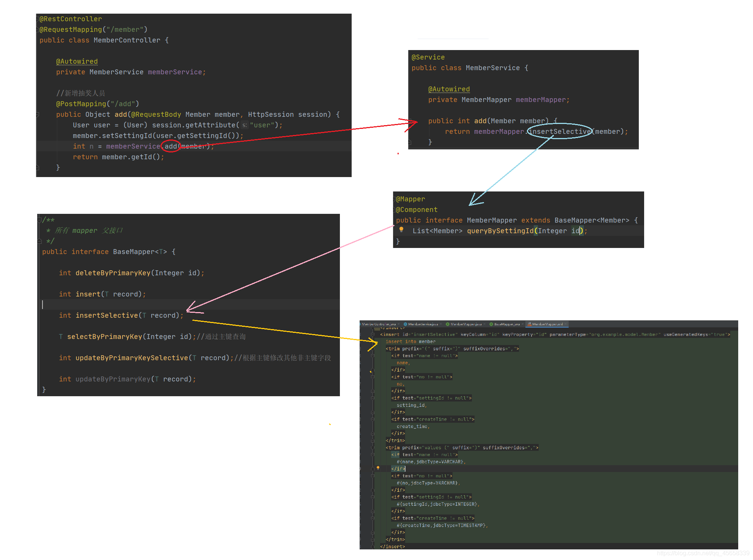The image size is (753, 560).
Task: Click 'int insertSelective(T record);' line
Action: point(121,315)
